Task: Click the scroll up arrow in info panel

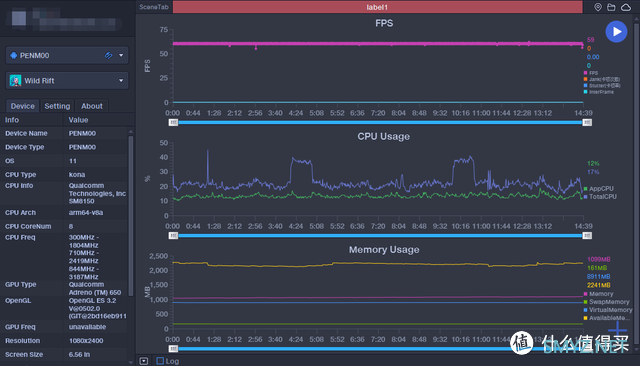Action: click(x=131, y=132)
